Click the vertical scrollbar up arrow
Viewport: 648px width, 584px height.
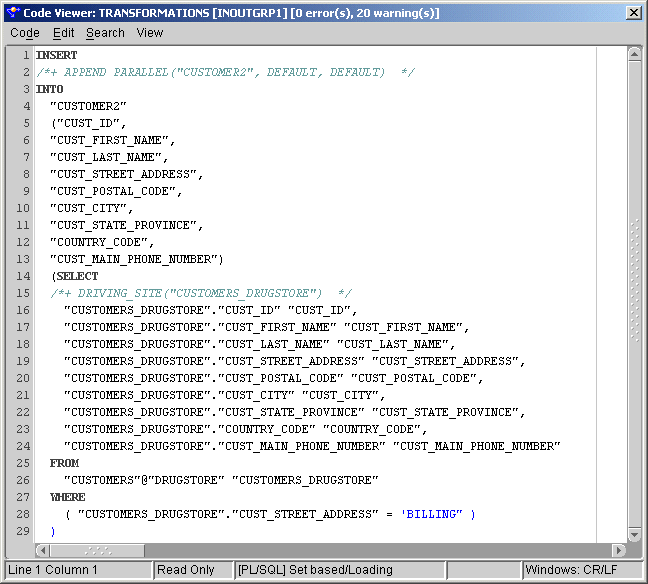634,54
